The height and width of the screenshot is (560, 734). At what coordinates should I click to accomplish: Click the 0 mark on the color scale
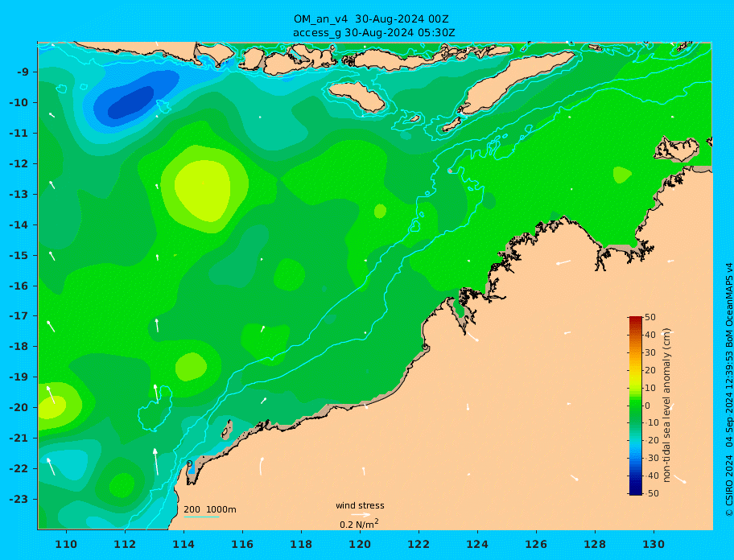[647, 406]
